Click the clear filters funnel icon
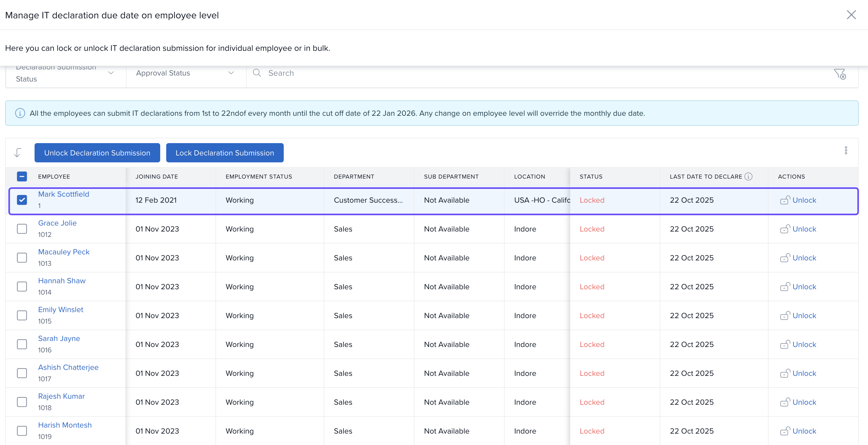This screenshot has width=868, height=445. (839, 73)
